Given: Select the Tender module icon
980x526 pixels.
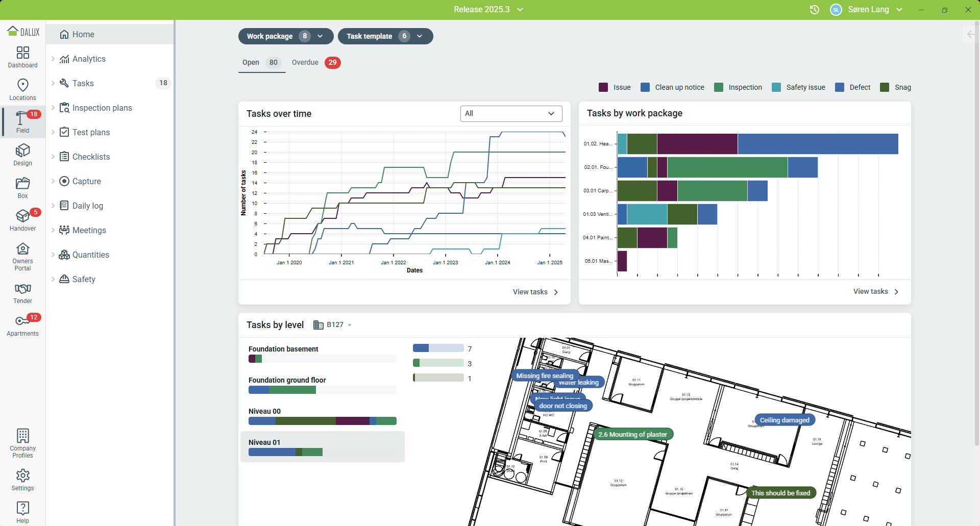Looking at the screenshot, I should 22,292.
